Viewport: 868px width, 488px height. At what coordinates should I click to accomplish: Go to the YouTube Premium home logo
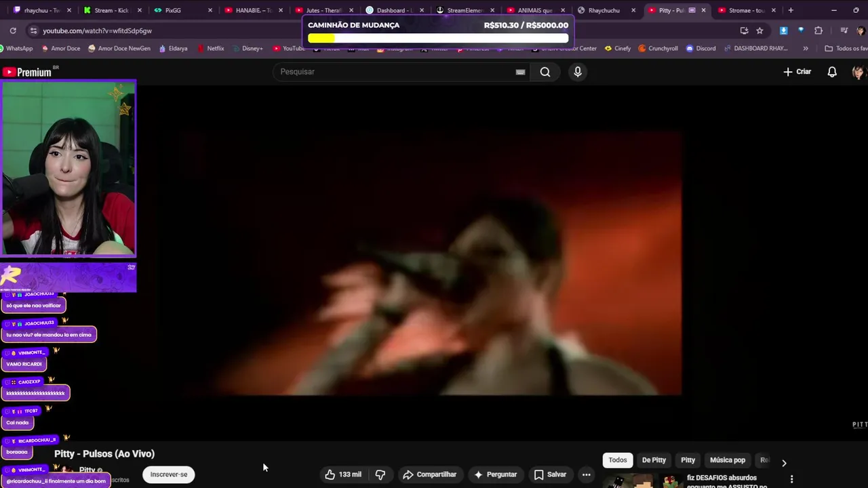[28, 72]
